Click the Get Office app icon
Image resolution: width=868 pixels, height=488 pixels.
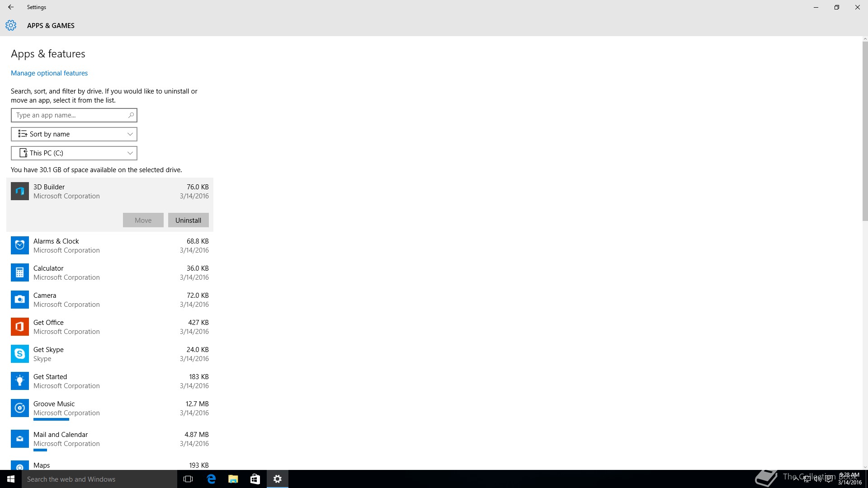point(20,327)
